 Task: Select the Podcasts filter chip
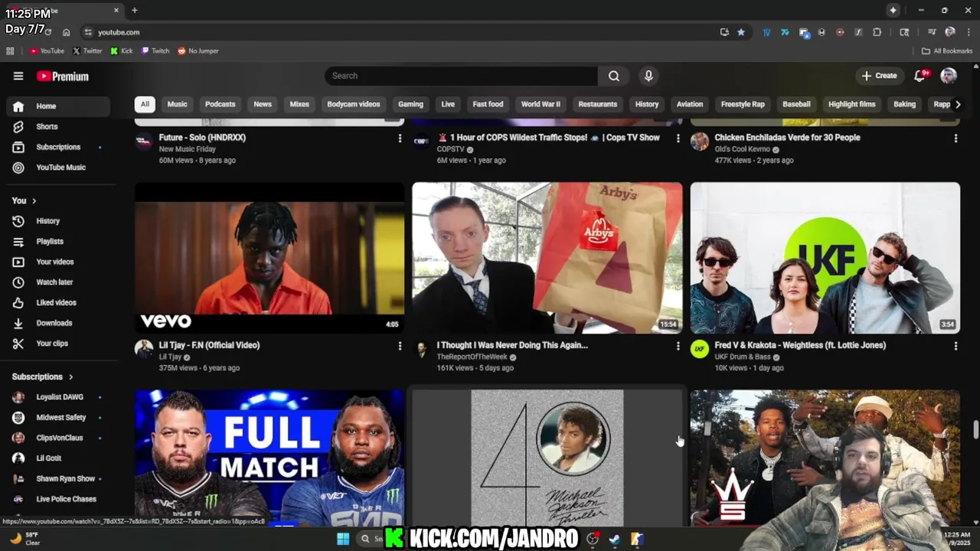[220, 104]
